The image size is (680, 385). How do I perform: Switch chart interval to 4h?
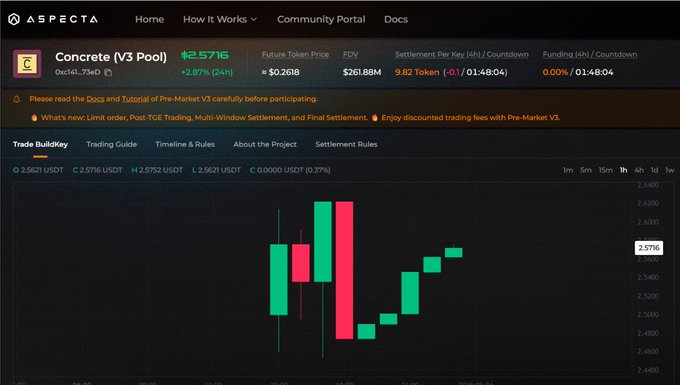coord(639,170)
